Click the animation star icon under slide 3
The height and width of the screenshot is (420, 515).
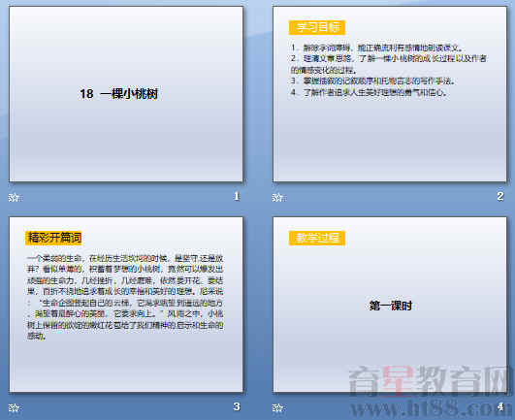coord(15,407)
